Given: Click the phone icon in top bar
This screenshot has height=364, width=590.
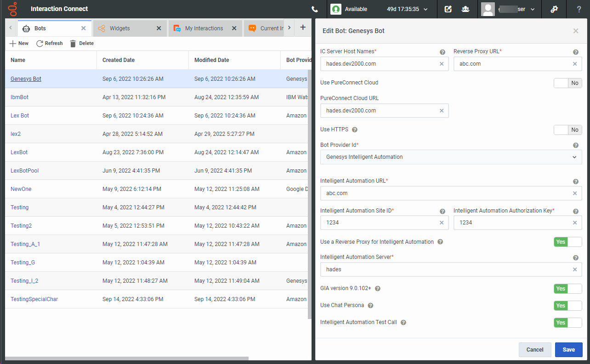Looking at the screenshot, I should 315,9.
